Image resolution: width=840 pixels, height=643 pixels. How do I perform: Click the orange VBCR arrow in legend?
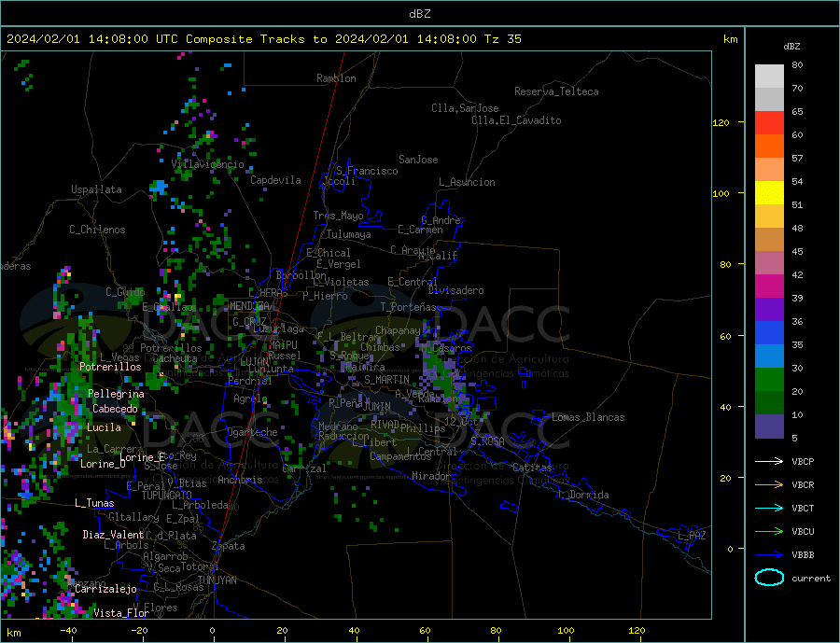pos(769,485)
